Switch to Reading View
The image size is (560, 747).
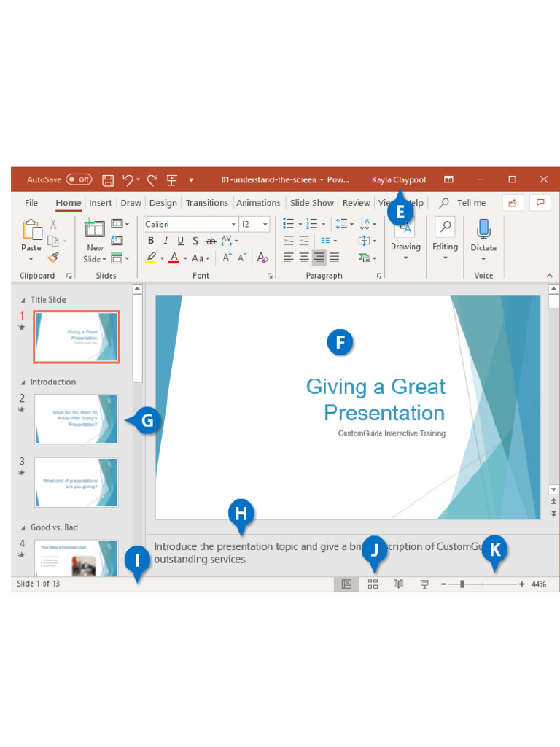[x=399, y=584]
